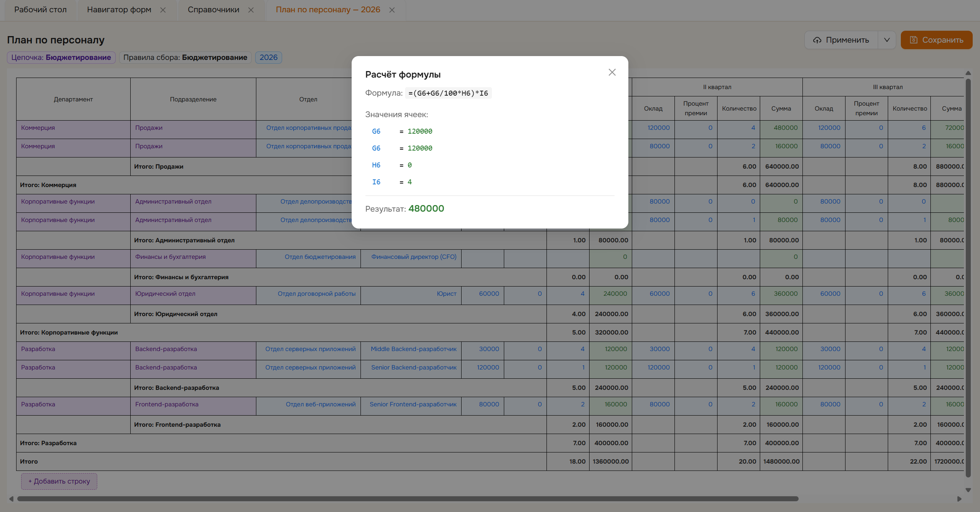Click the scroll left arrow at bottom
The width and height of the screenshot is (980, 512).
click(x=12, y=499)
